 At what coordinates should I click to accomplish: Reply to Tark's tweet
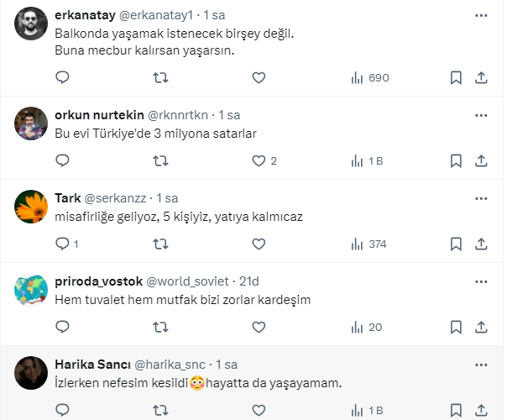tap(62, 244)
